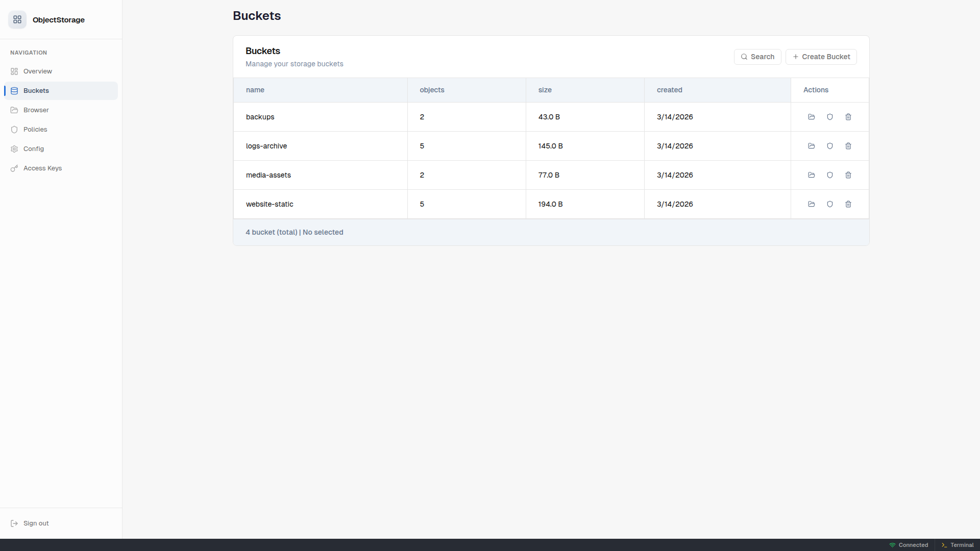
Task: Sign out of ObjectStorage
Action: click(36, 523)
